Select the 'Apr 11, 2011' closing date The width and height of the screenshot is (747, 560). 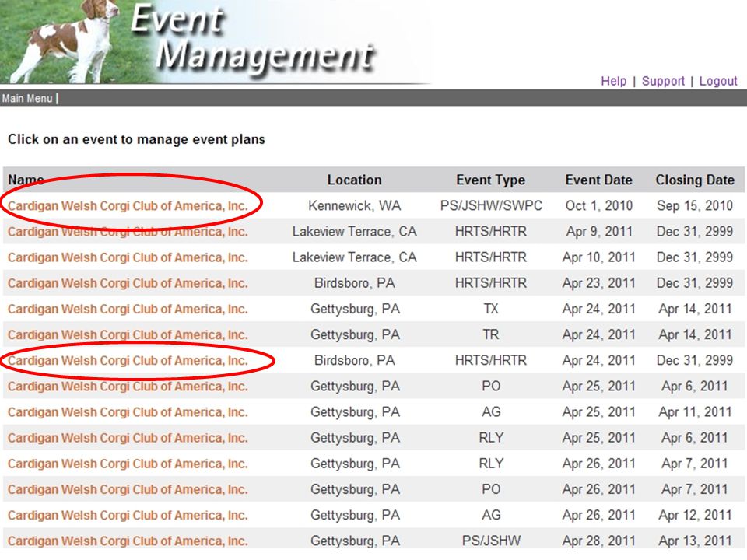[695, 411]
